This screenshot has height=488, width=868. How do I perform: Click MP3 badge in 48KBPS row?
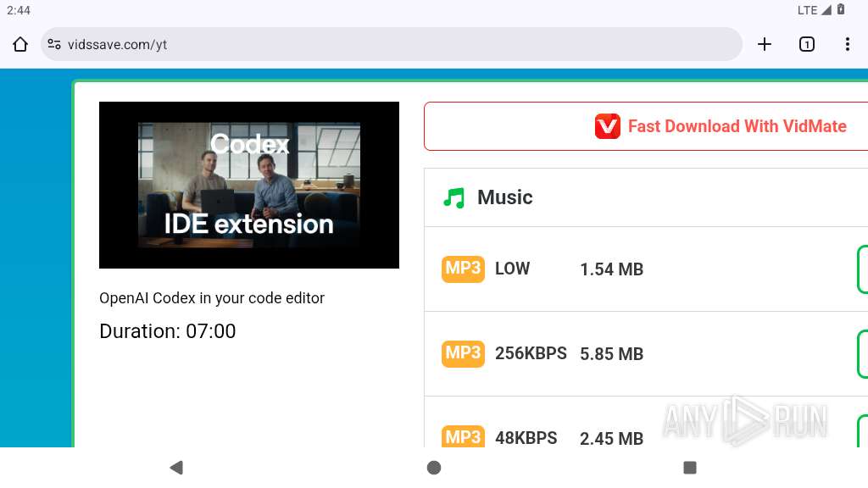click(463, 436)
